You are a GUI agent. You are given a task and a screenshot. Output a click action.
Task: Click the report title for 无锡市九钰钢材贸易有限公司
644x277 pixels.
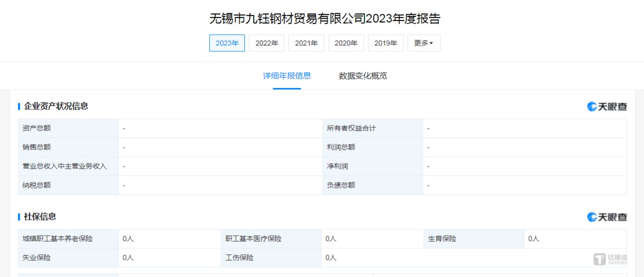pos(325,19)
